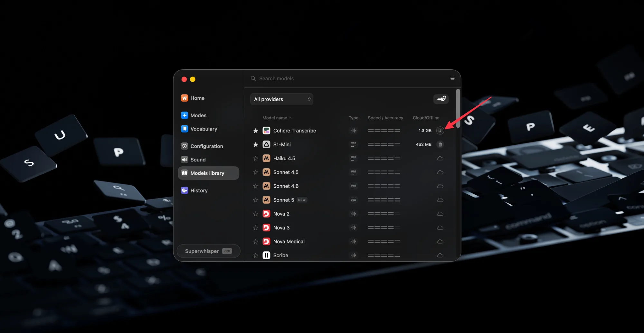Favorite Sonnet 5 with its star
The height and width of the screenshot is (333, 644).
[x=256, y=200]
